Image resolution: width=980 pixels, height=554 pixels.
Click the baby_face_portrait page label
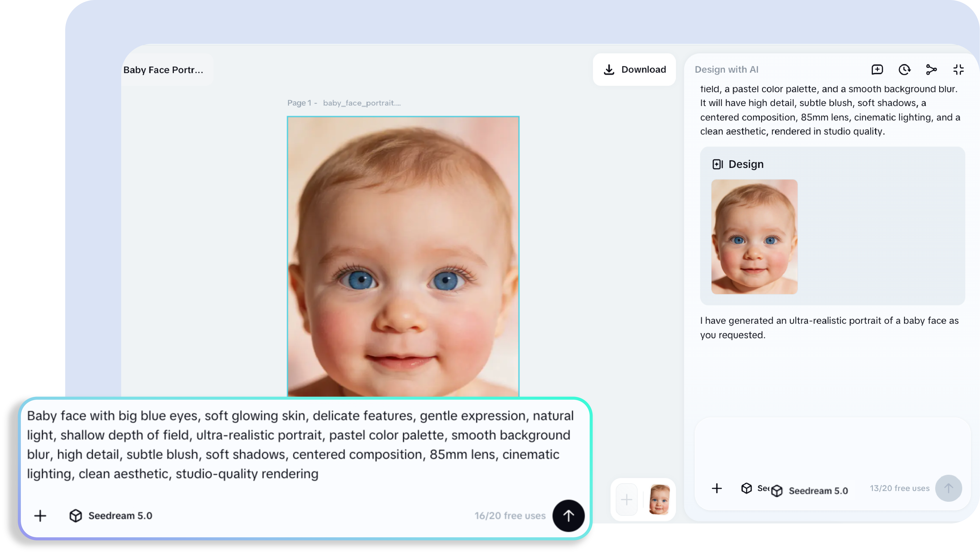[362, 103]
